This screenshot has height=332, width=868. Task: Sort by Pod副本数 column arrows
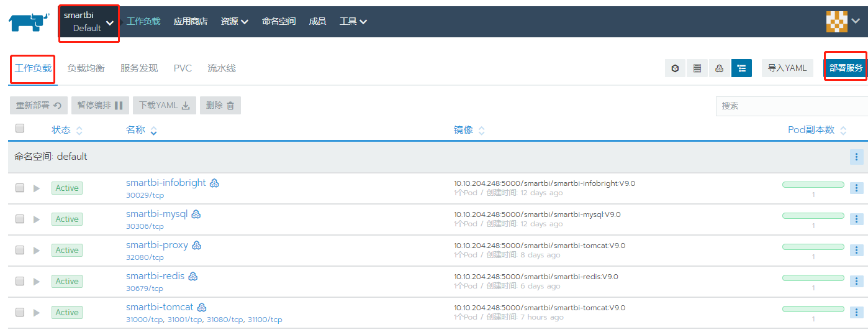click(843, 131)
